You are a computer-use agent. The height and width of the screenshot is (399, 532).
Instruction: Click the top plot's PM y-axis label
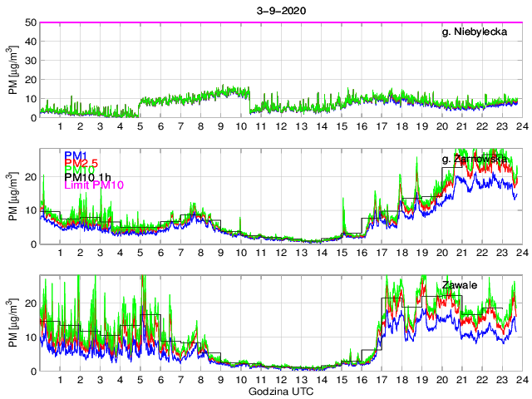13,71
